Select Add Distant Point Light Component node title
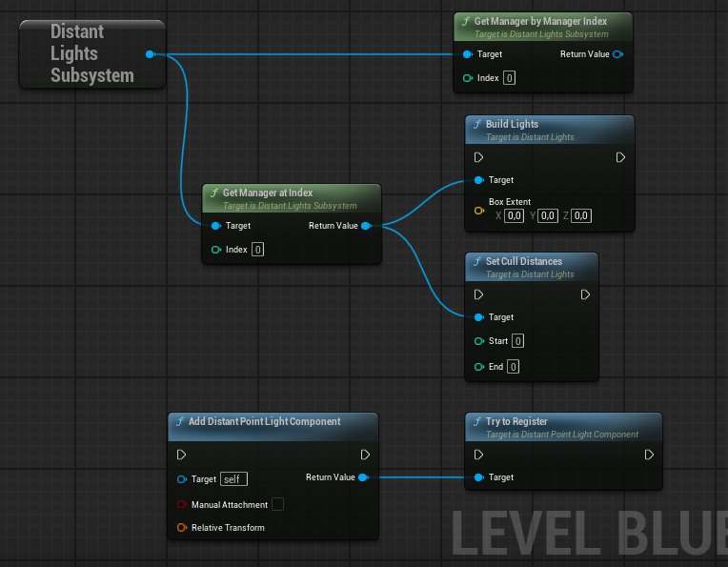The image size is (728, 567). pos(264,421)
